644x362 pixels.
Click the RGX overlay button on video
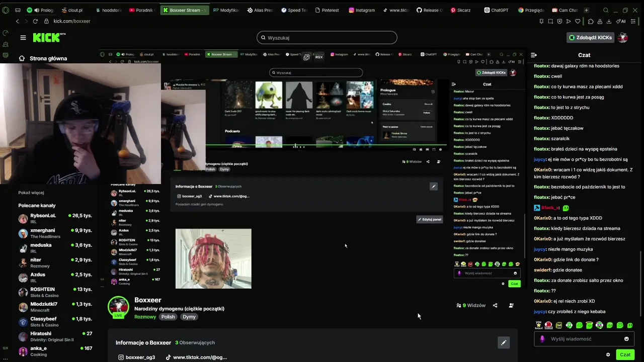(x=319, y=57)
